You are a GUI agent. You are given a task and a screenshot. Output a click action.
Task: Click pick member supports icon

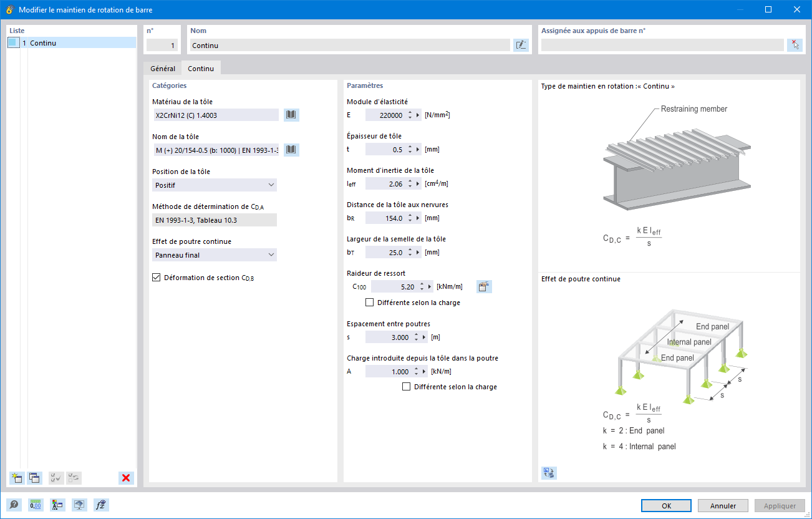[795, 45]
